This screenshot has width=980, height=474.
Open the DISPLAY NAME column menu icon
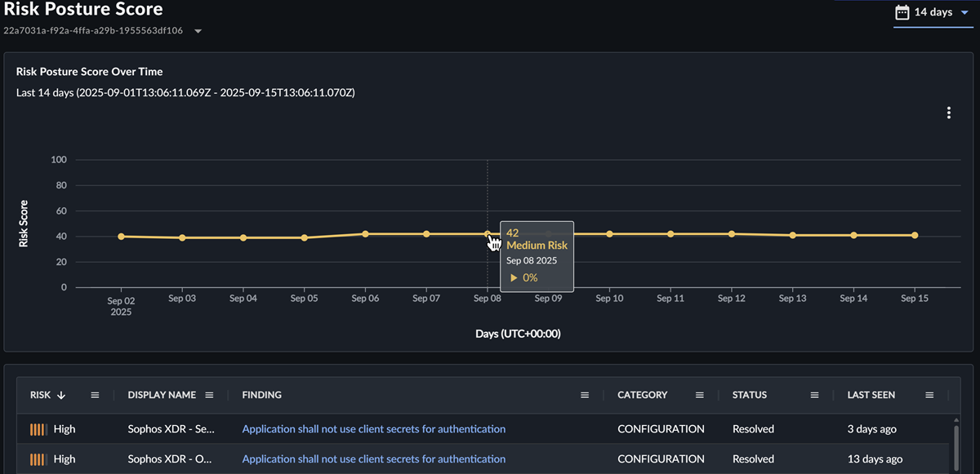pyautogui.click(x=209, y=395)
